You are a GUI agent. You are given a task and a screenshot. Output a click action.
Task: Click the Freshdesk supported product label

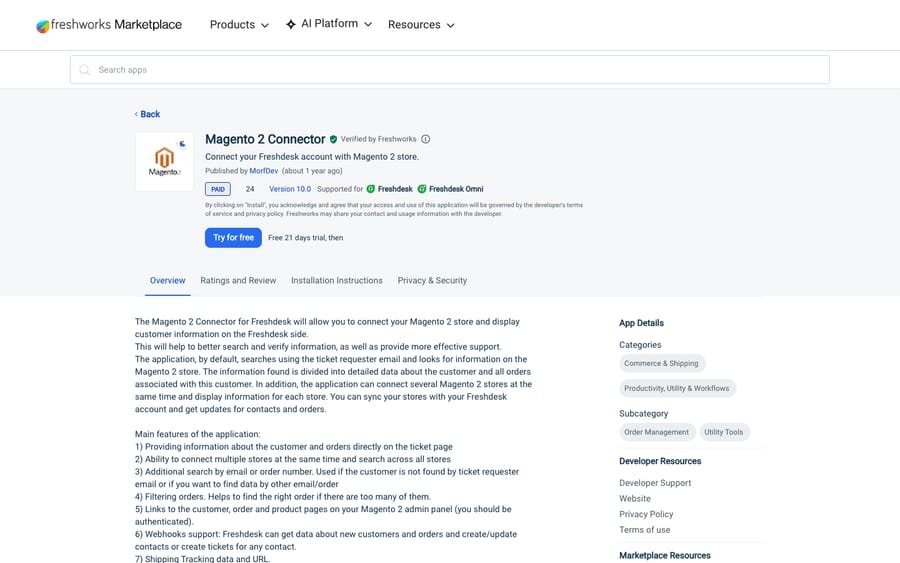point(395,189)
